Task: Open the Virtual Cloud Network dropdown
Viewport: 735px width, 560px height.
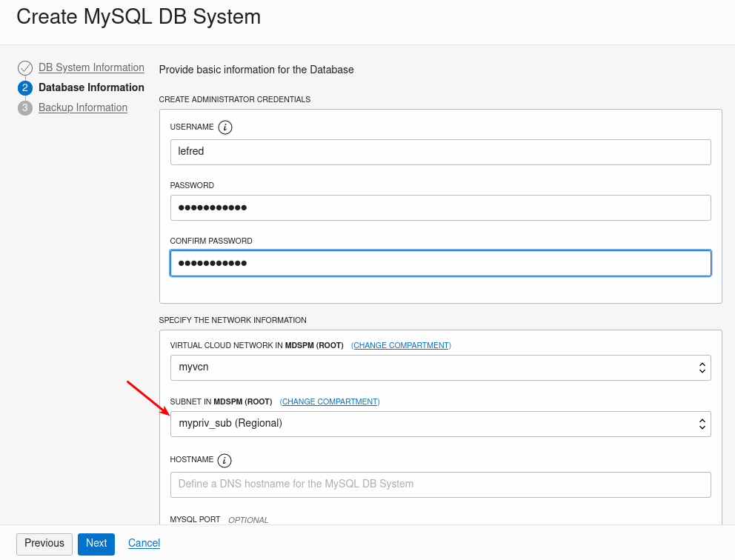Action: (x=441, y=367)
